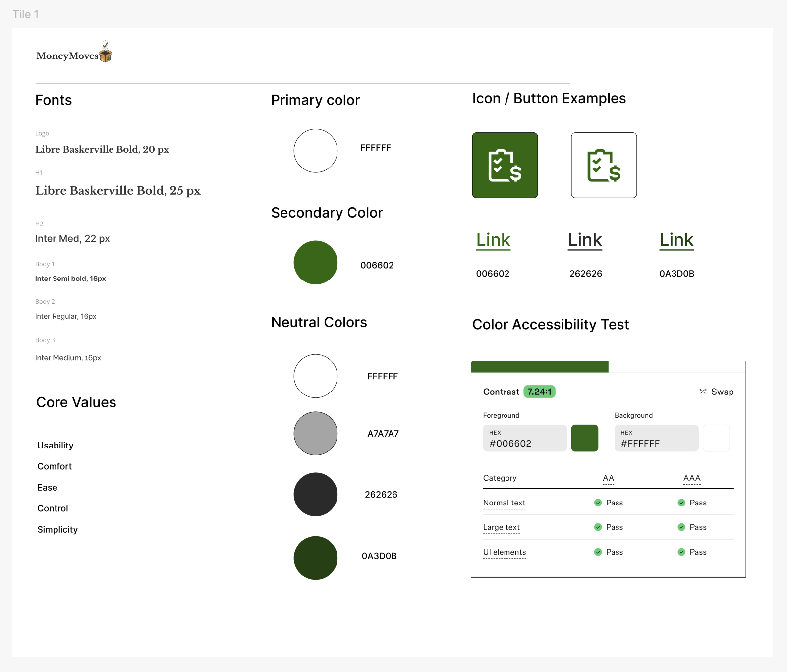Click the Tile 1 frame label
Screen dimensions: 787x672
[26, 14]
